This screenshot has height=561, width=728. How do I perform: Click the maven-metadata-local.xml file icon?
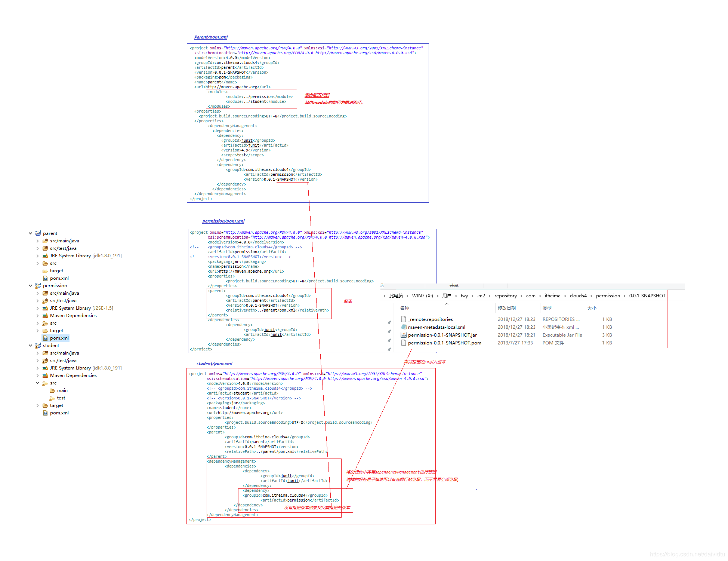coord(403,327)
